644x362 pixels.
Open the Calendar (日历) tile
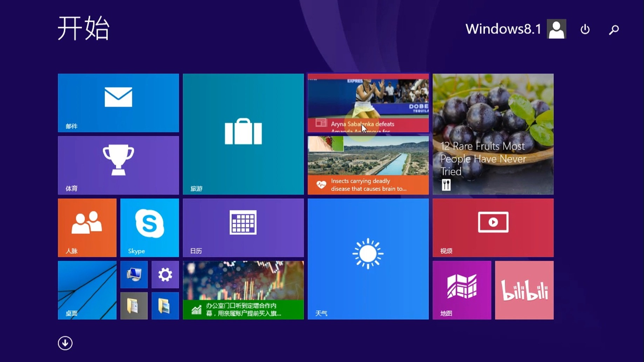[x=243, y=227]
